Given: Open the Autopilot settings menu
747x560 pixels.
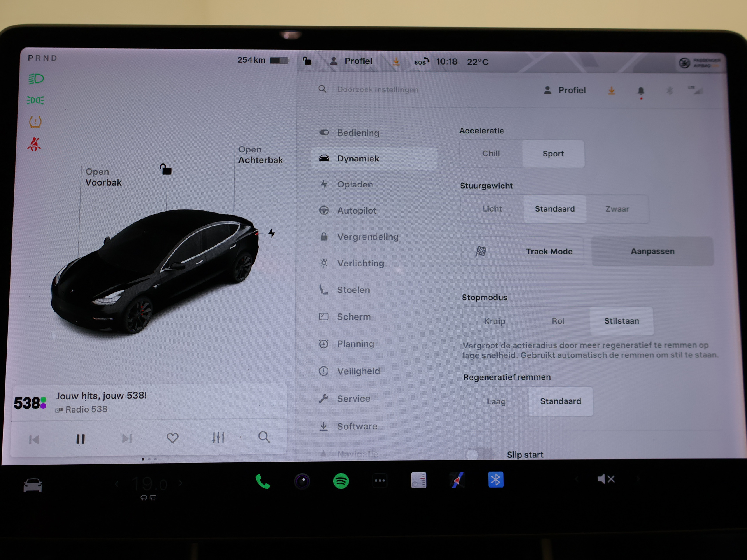Looking at the screenshot, I should (374, 210).
